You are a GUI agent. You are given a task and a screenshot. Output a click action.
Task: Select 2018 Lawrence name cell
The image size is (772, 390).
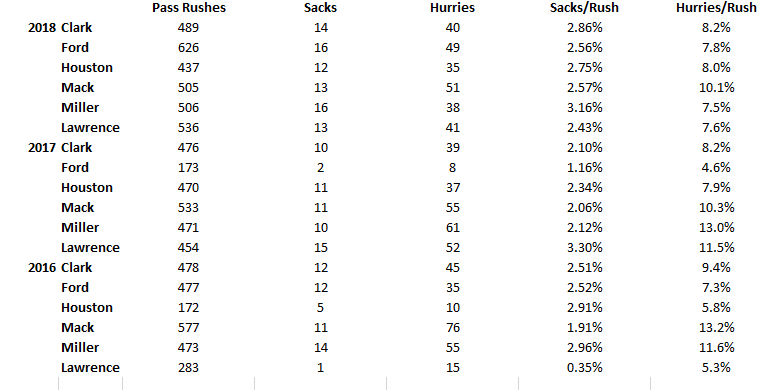pyautogui.click(x=90, y=128)
